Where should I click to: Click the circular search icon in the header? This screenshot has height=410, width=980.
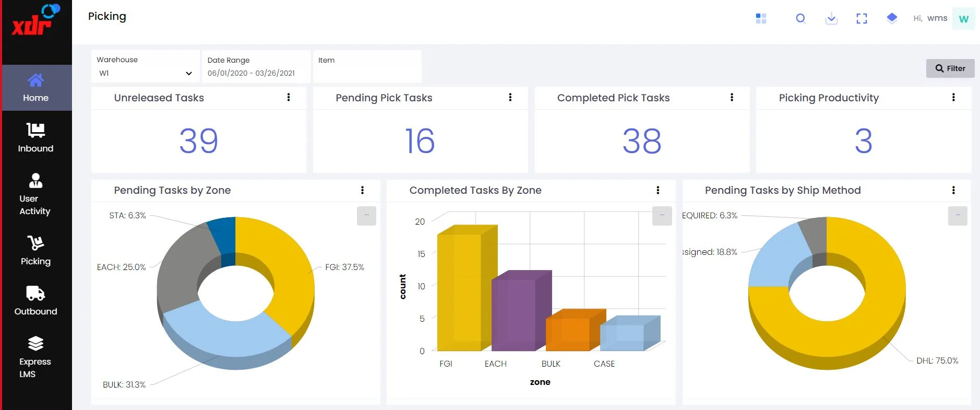[800, 19]
